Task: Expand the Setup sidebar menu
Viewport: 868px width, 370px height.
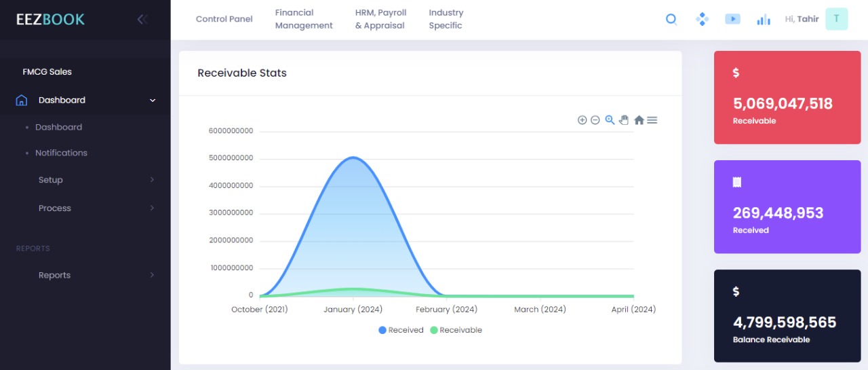Action: coord(51,180)
